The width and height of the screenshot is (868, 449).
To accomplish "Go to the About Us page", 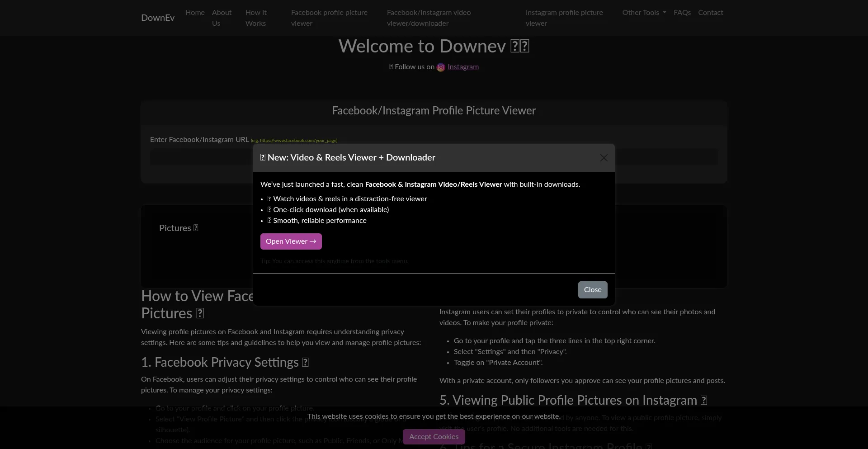I will (222, 18).
